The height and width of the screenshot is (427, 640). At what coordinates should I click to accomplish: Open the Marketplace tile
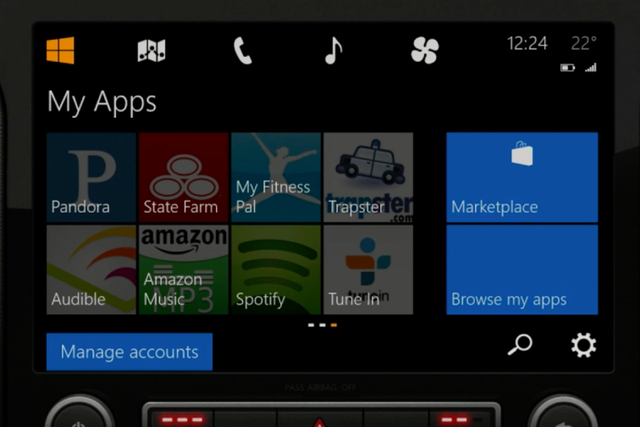(x=522, y=177)
